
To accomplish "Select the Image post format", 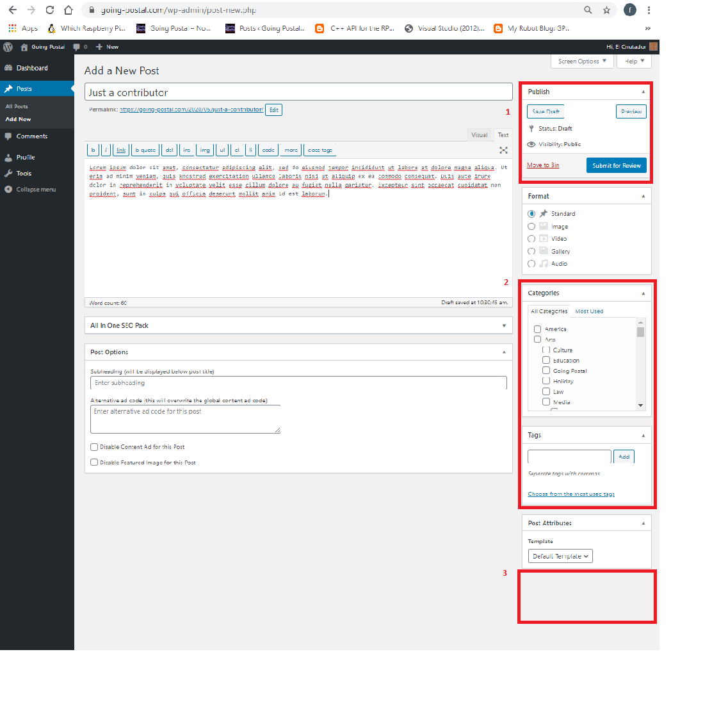I will pyautogui.click(x=531, y=227).
